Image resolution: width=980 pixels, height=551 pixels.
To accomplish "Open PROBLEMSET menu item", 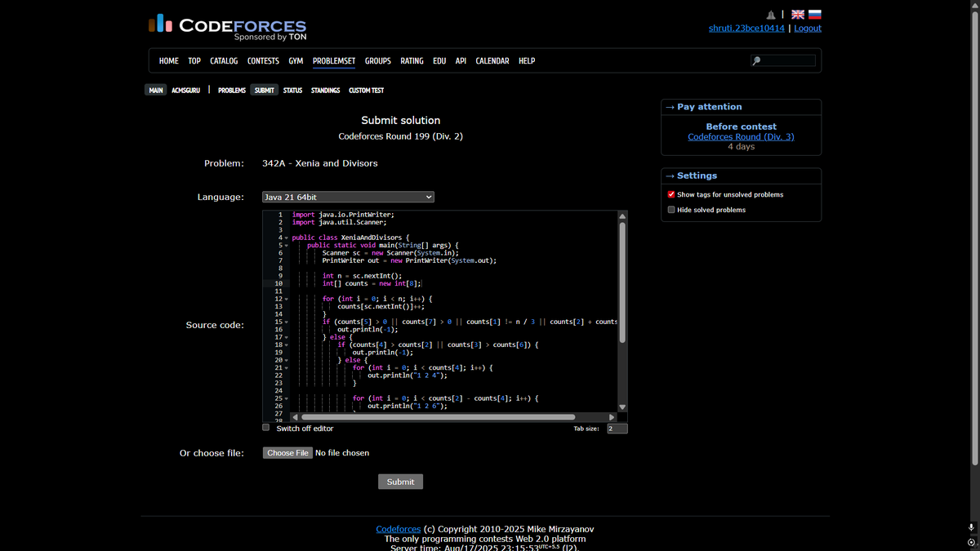I will (x=334, y=61).
